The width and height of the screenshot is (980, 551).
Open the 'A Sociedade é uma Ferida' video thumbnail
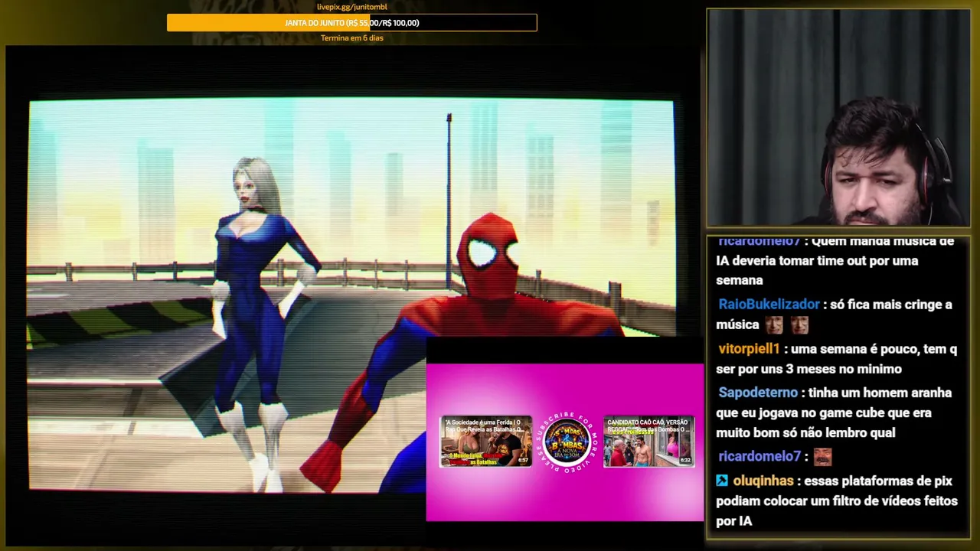point(485,442)
